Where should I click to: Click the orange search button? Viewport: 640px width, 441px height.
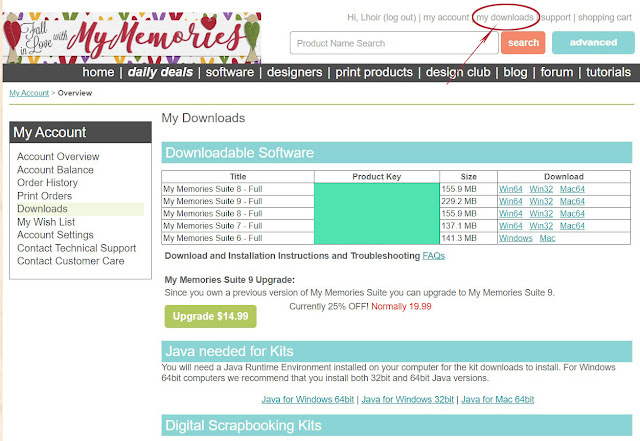(523, 42)
